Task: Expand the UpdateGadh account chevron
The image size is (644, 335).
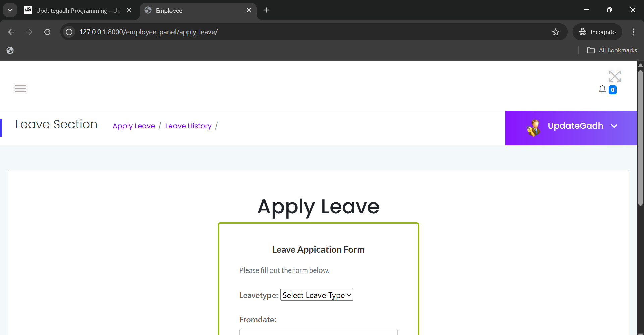Action: [614, 126]
